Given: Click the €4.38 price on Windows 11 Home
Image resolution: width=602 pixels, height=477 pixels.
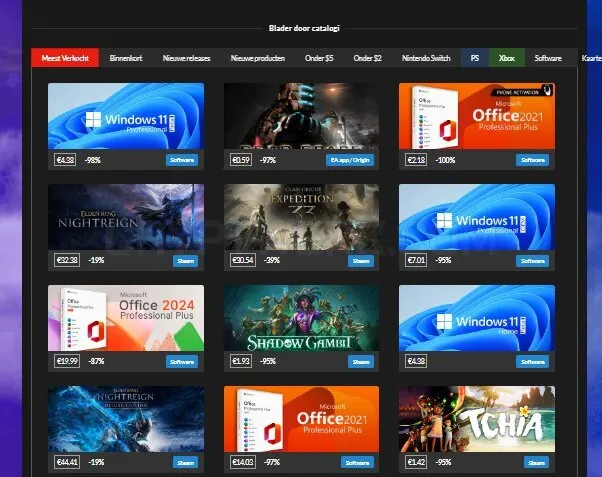Looking at the screenshot, I should (x=416, y=361).
